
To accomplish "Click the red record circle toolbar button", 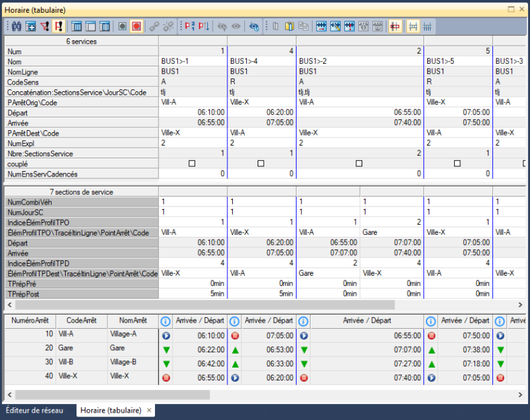I will pyautogui.click(x=136, y=26).
